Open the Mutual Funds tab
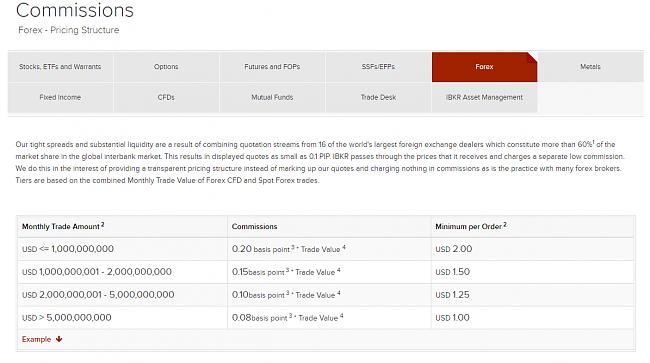The width and height of the screenshot is (650, 363). (x=272, y=97)
